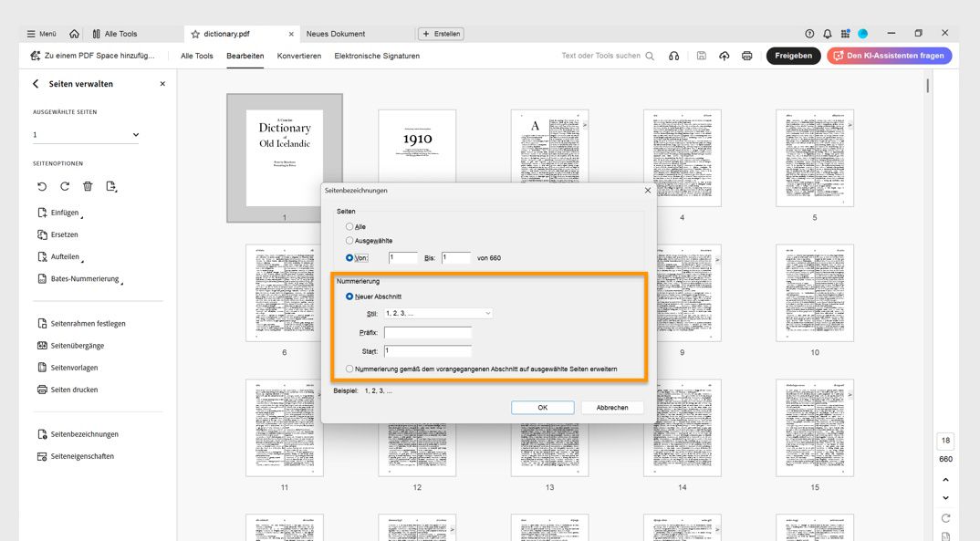Close the dictionary.pdf tab
980x541 pixels.
[x=291, y=34]
